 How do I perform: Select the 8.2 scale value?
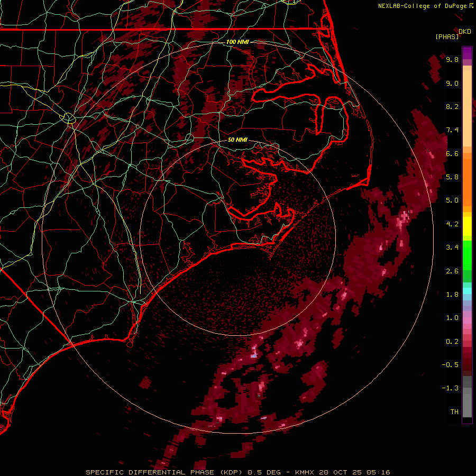(452, 106)
